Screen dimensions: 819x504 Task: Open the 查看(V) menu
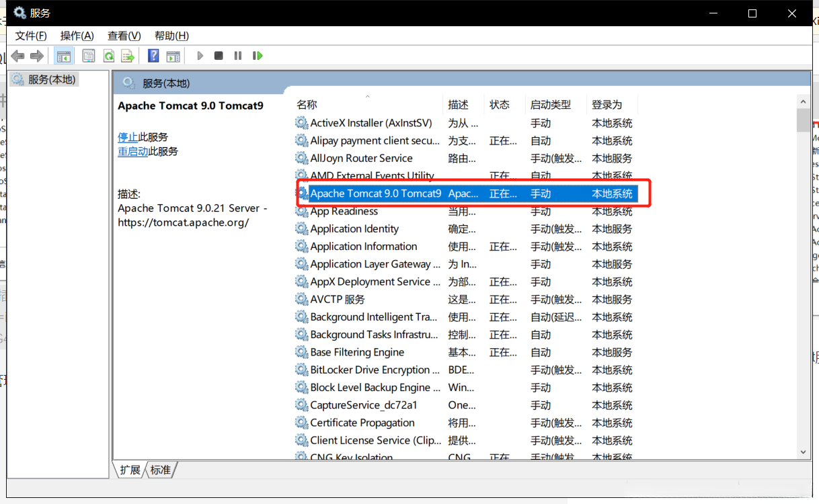coord(124,36)
